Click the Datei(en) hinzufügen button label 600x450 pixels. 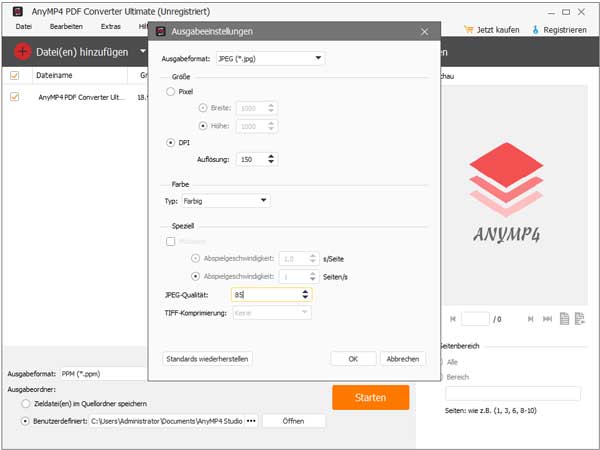(x=82, y=52)
